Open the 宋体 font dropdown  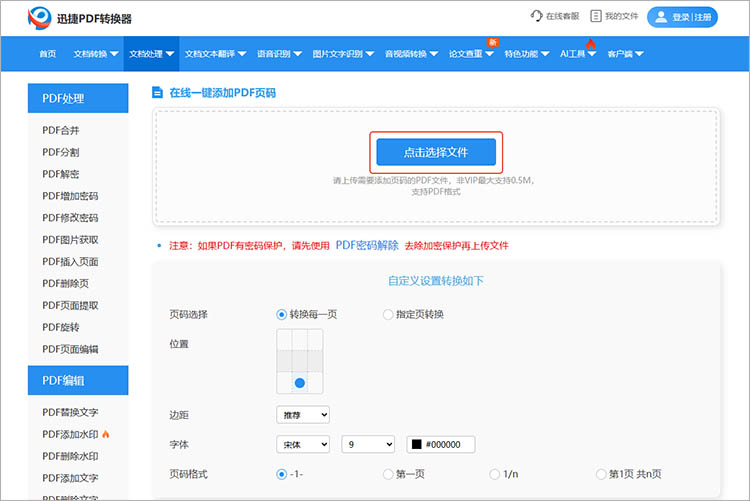tap(303, 445)
